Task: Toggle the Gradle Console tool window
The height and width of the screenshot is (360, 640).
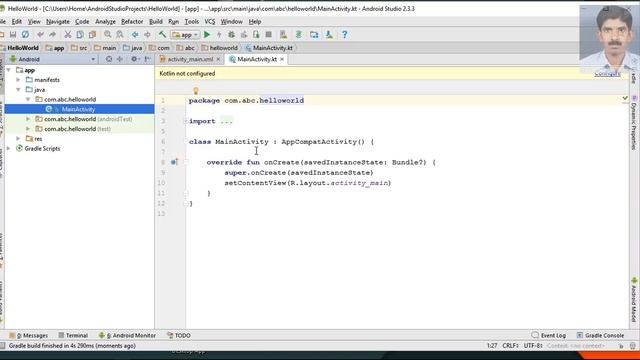Action: tap(600, 336)
